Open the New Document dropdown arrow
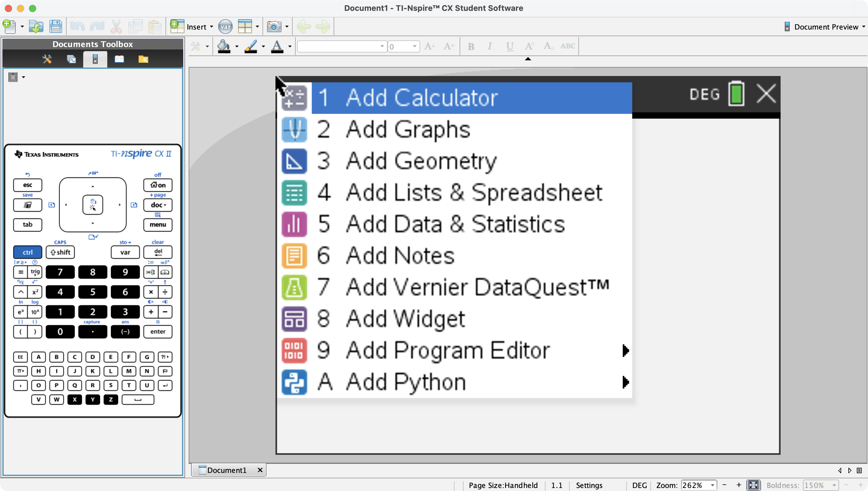Screen dimensions: 868x491 pos(22,27)
